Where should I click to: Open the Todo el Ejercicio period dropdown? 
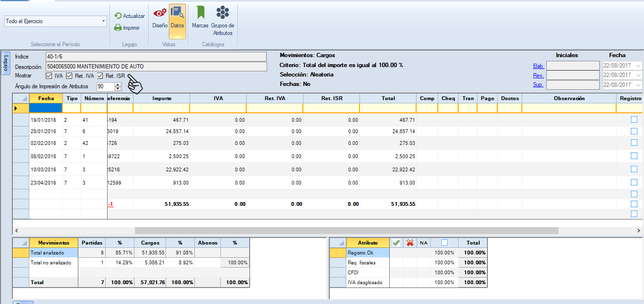(x=103, y=21)
